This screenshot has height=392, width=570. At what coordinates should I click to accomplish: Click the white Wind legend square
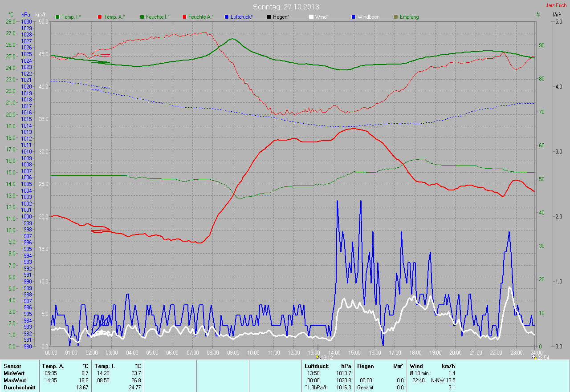[x=311, y=17]
